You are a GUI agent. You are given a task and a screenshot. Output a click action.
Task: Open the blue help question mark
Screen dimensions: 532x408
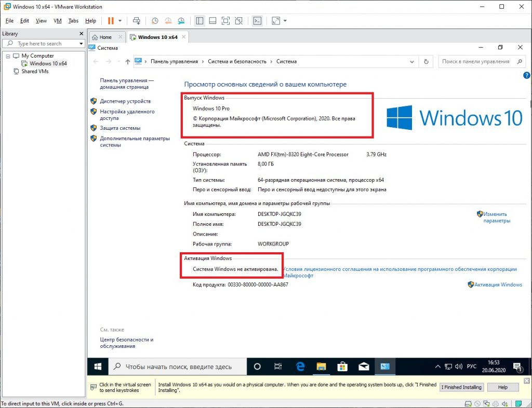527,75
